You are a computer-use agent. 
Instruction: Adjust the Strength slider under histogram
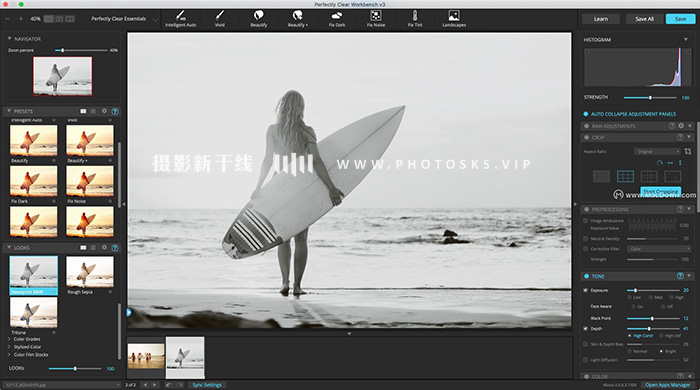click(x=650, y=97)
